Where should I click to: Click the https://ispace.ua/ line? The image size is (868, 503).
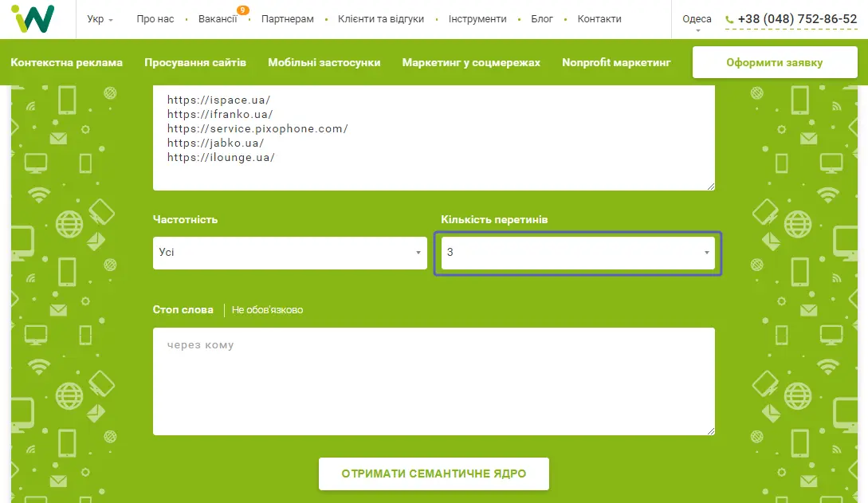coord(218,100)
